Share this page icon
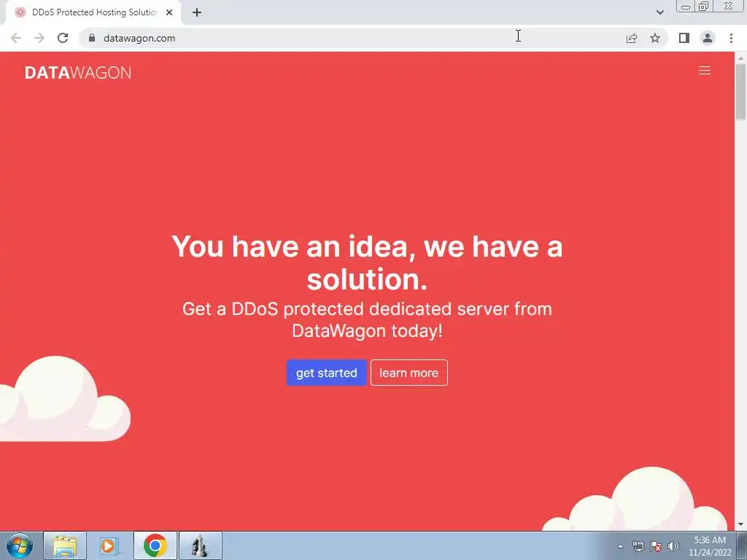The image size is (747, 560). pos(632,38)
